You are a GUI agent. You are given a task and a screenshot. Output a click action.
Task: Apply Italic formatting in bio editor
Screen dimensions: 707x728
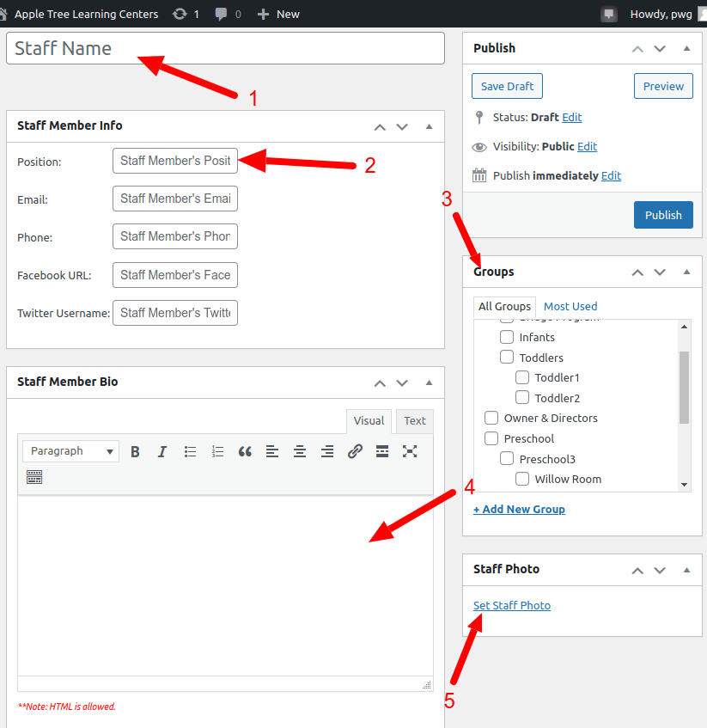162,451
